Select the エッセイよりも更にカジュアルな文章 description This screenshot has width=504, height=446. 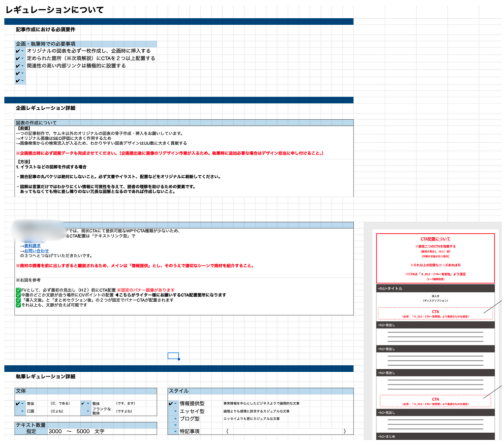[252, 418]
